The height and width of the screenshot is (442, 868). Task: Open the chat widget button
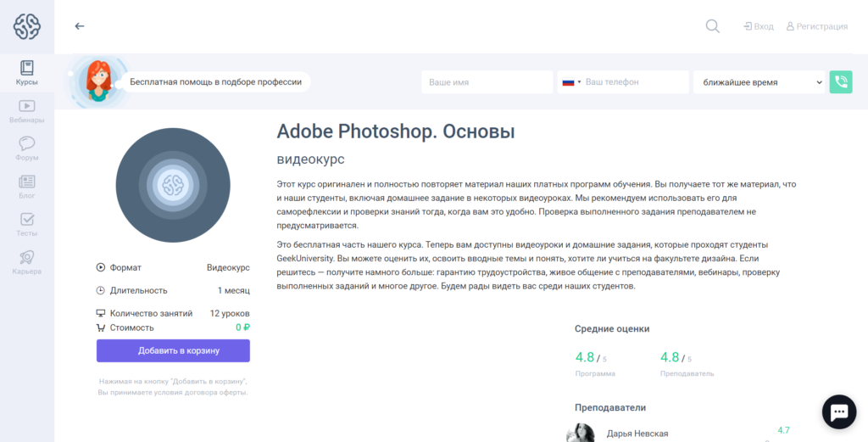[x=839, y=411]
